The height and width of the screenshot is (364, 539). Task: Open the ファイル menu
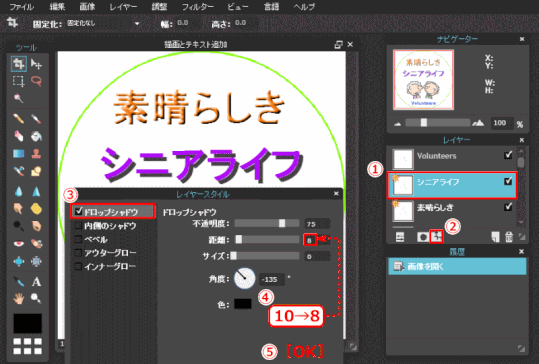pos(21,7)
